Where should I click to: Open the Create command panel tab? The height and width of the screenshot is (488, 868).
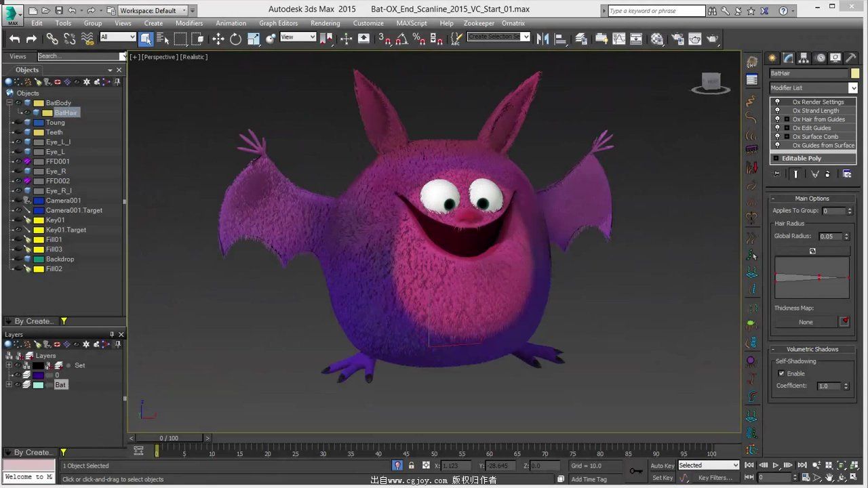pos(772,58)
